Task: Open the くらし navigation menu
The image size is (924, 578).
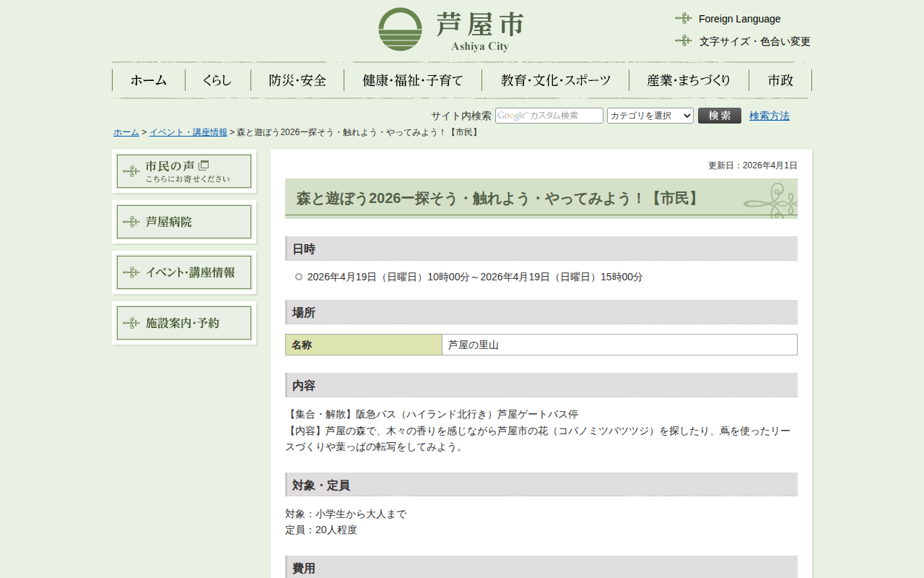Action: click(x=217, y=80)
